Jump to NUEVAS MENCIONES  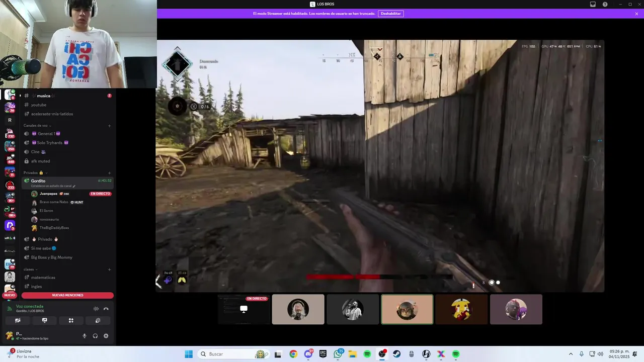pos(67,295)
